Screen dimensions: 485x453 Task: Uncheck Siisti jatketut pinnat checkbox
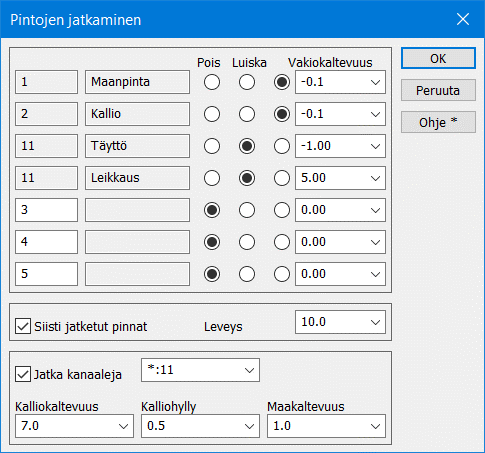point(23,326)
